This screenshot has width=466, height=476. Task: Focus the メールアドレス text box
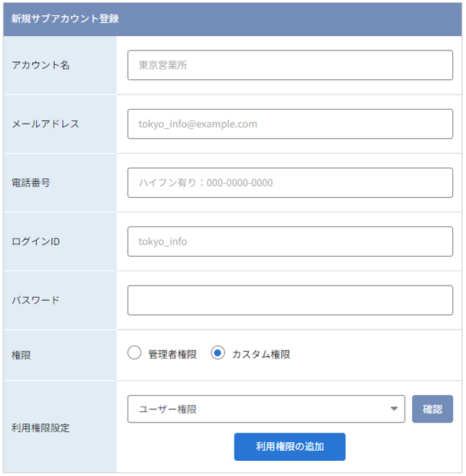pos(290,124)
